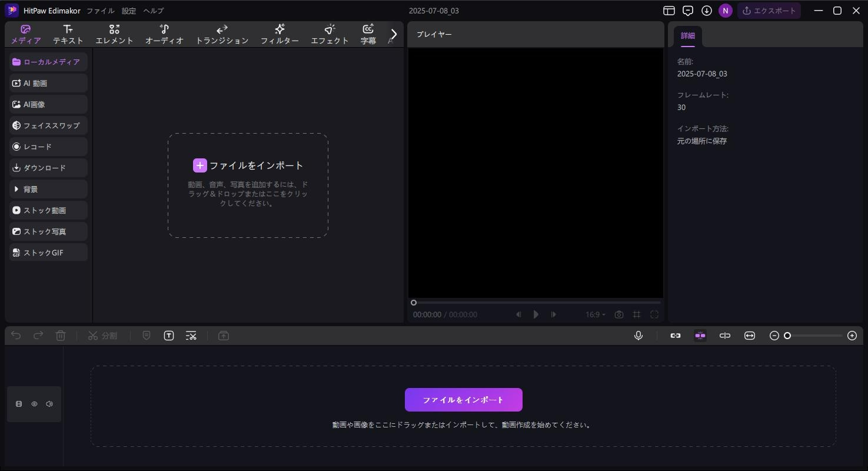Select the 分割 (split) tool
This screenshot has width=868, height=471.
[x=102, y=335]
